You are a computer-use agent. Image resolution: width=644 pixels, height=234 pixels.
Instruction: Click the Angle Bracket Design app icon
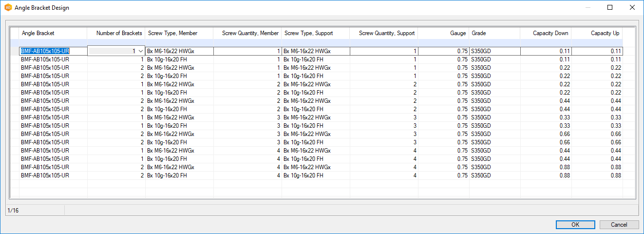[x=8, y=8]
